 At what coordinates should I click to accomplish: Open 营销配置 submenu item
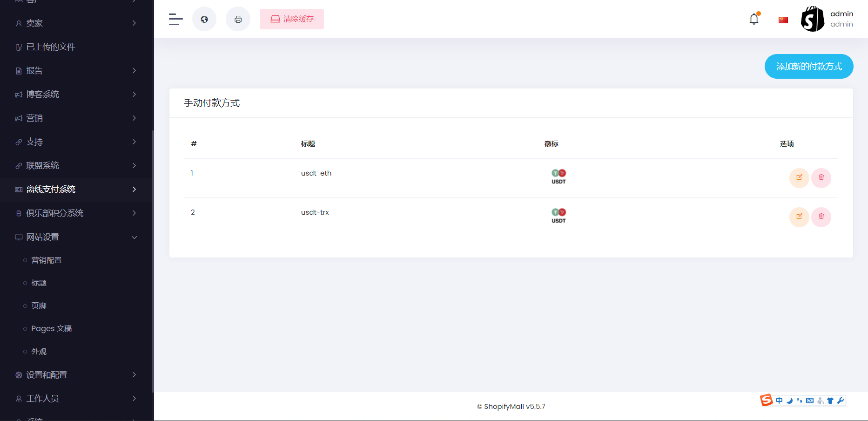47,260
